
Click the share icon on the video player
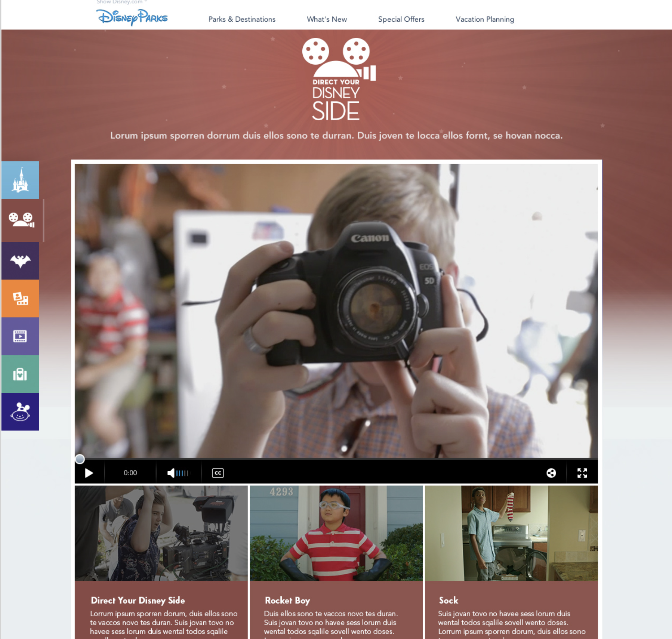pos(551,473)
